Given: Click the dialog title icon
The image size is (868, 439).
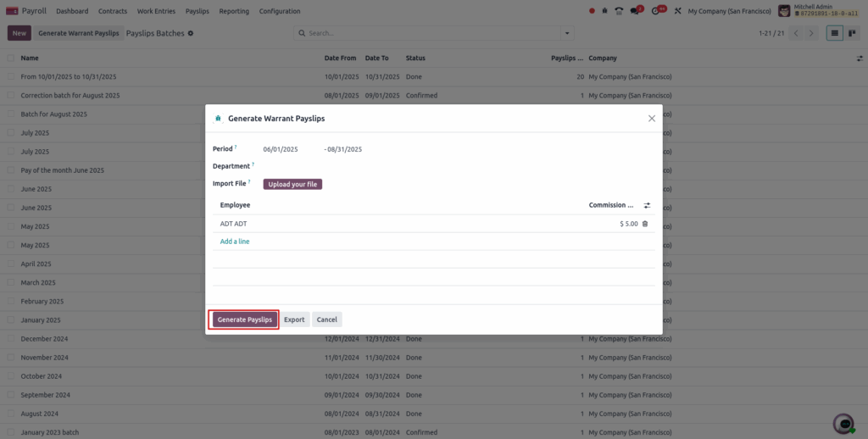Looking at the screenshot, I should coord(218,119).
